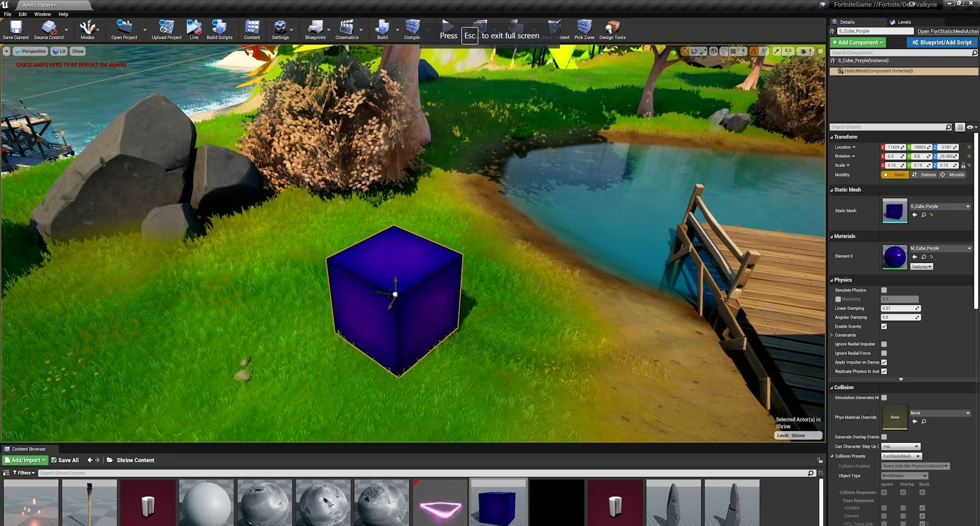Open the FortStaticMeshActor link
The image size is (980, 526).
[948, 32]
